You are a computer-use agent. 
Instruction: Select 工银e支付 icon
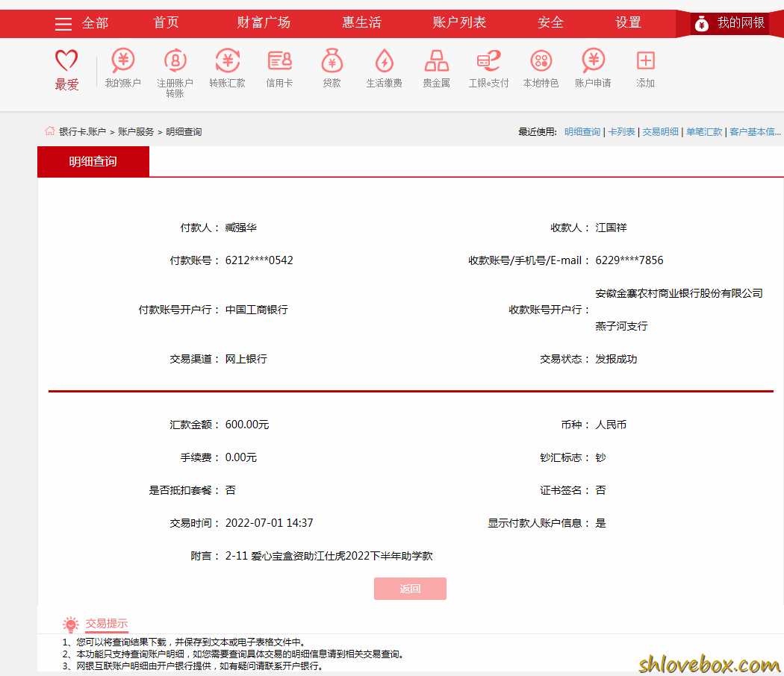(488, 60)
